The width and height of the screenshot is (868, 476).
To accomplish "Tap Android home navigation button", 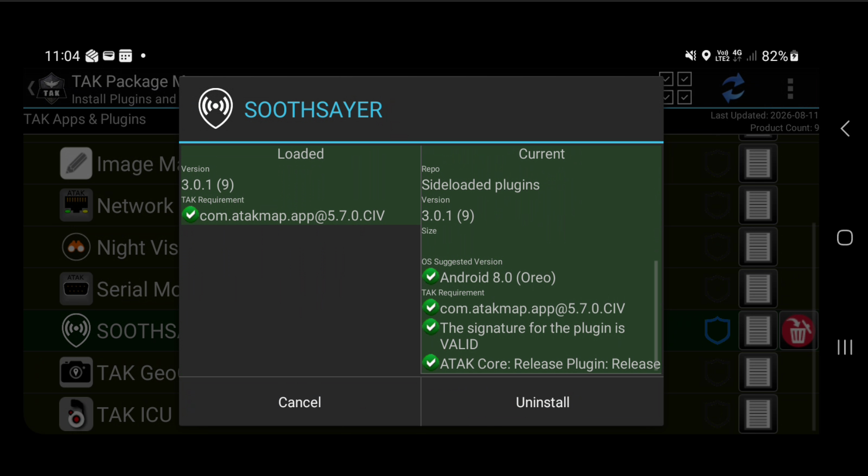I will 845,238.
